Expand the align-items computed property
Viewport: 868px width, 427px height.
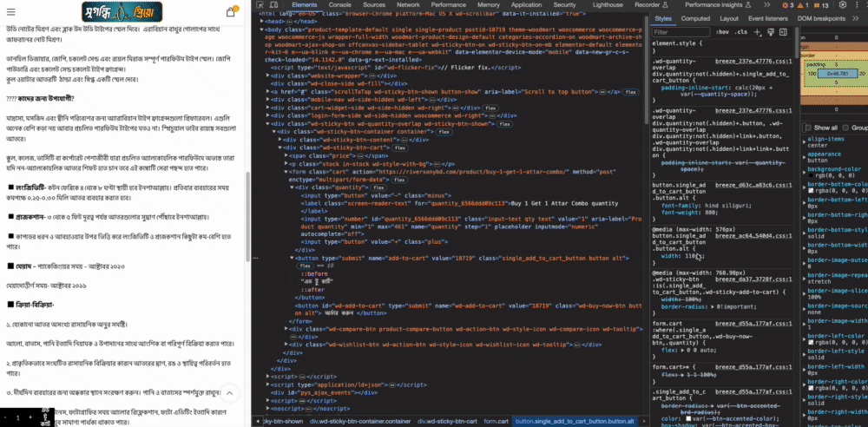click(806, 142)
